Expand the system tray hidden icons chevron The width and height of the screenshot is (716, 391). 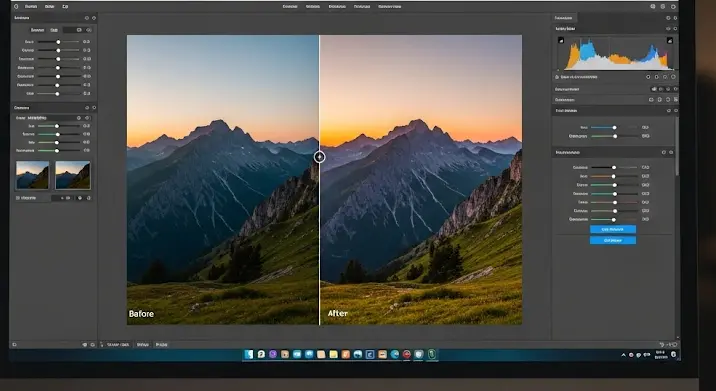click(623, 355)
